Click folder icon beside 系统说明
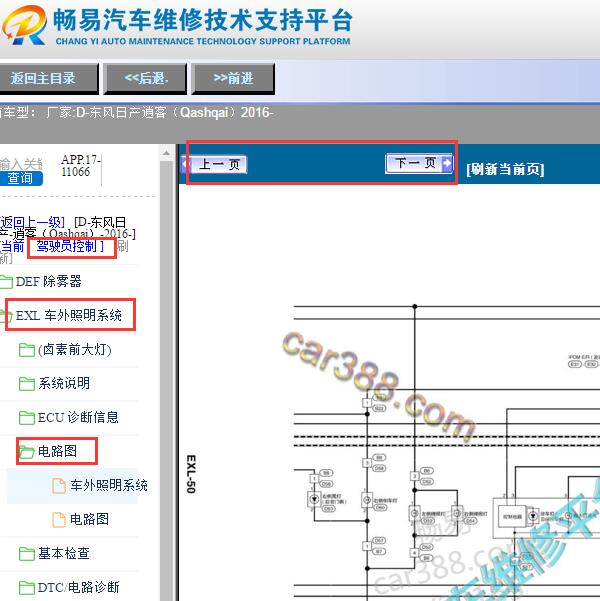Viewport: 600px width, 601px height. point(26,384)
